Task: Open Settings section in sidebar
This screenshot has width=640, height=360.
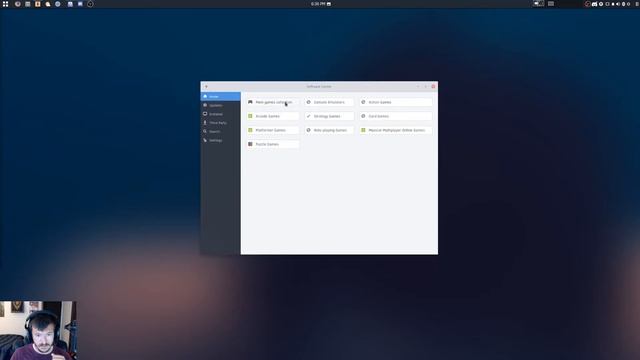Action: coord(220,140)
